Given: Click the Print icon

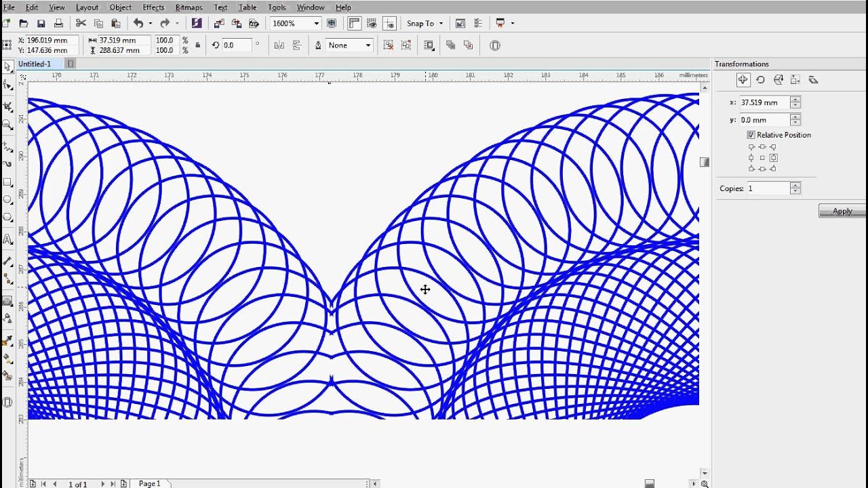Looking at the screenshot, I should 58,23.
